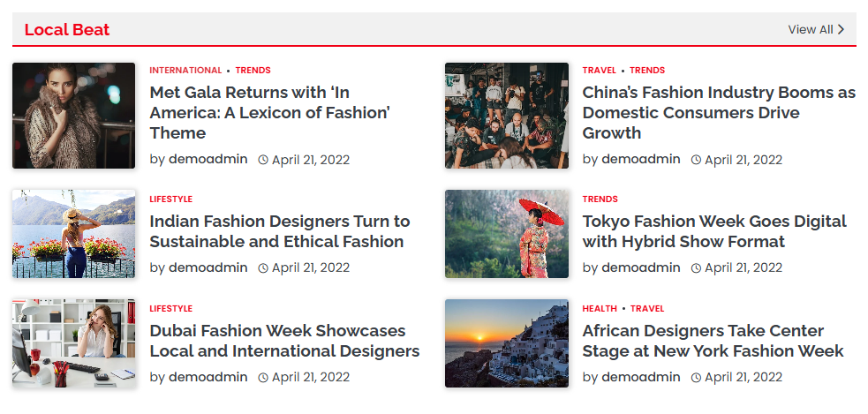
Task: Open the Met Gala Returns article headline
Action: point(269,113)
